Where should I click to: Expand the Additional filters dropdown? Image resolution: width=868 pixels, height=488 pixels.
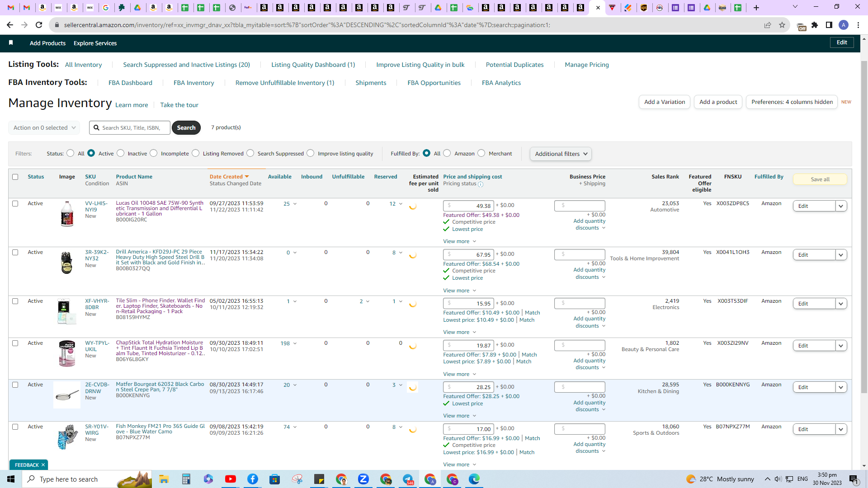click(x=561, y=154)
